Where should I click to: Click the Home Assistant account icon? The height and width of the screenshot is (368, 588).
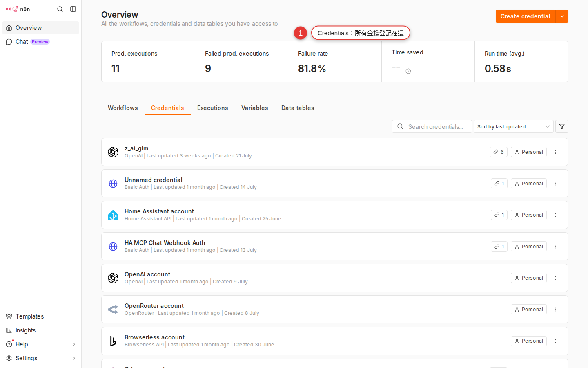point(113,215)
